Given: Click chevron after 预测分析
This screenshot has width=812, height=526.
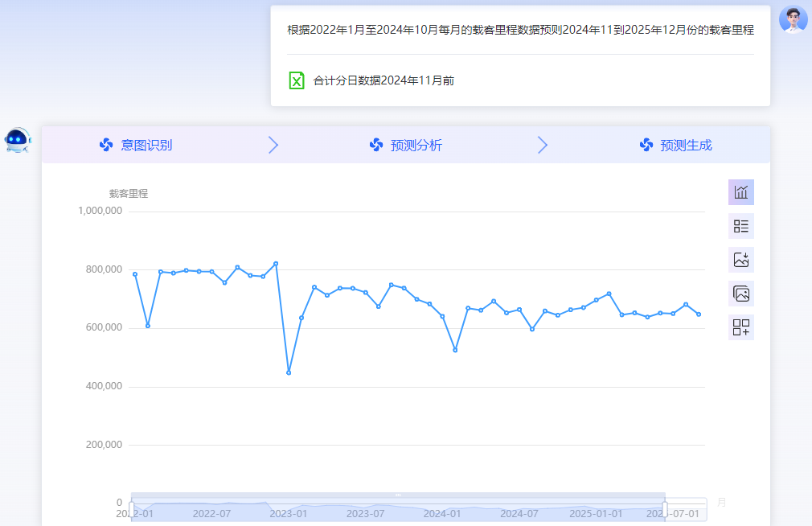Looking at the screenshot, I should click(x=542, y=145).
